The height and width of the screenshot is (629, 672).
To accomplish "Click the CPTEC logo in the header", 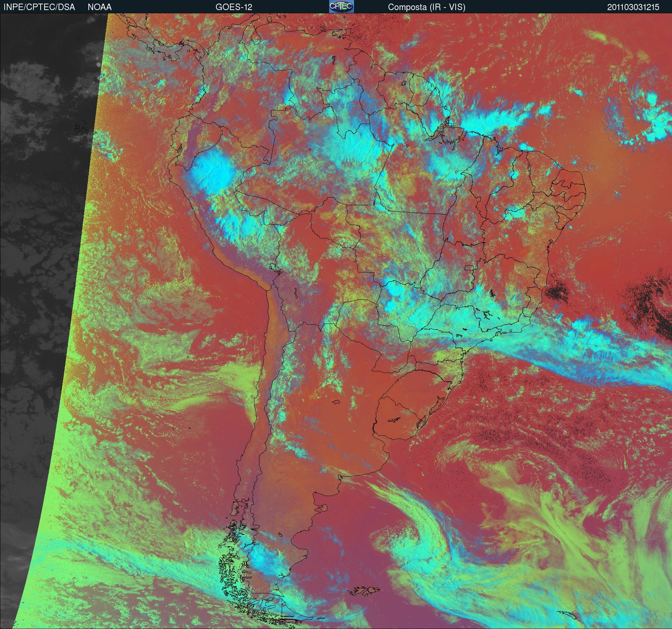I will click(341, 6).
